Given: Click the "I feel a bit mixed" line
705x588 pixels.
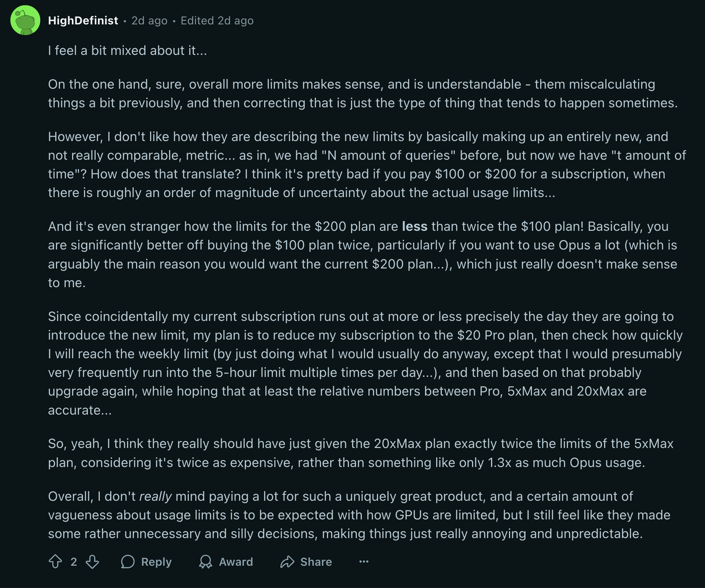Looking at the screenshot, I should click(x=127, y=51).
